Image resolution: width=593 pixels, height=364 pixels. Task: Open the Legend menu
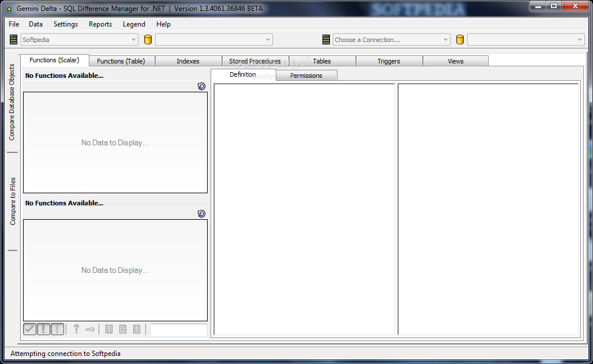point(134,24)
